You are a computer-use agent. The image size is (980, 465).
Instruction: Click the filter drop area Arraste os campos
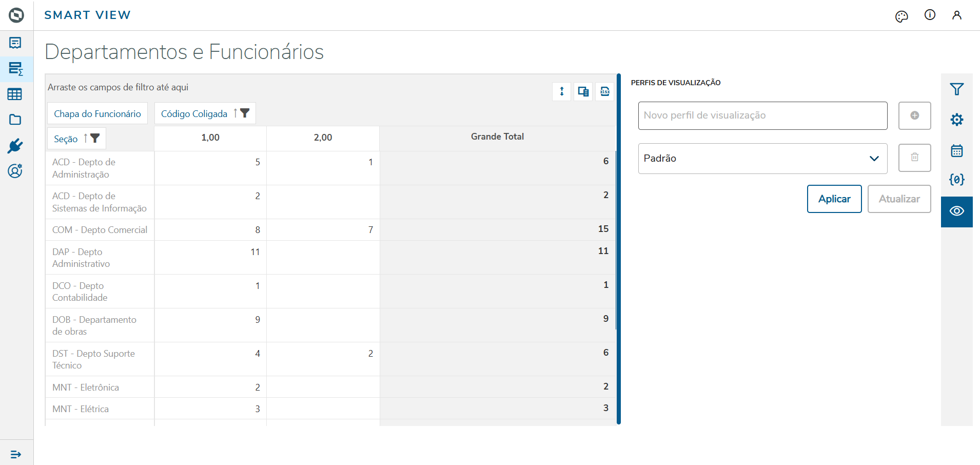pyautogui.click(x=118, y=87)
